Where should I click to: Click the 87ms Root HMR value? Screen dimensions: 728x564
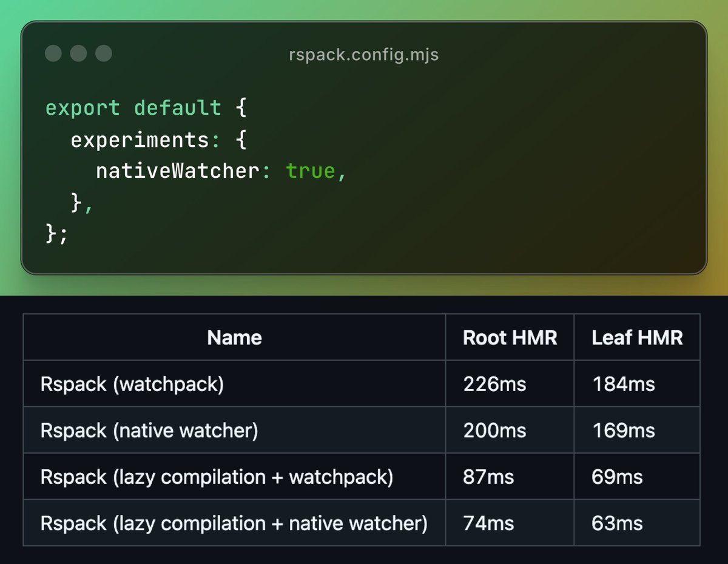[x=488, y=477]
